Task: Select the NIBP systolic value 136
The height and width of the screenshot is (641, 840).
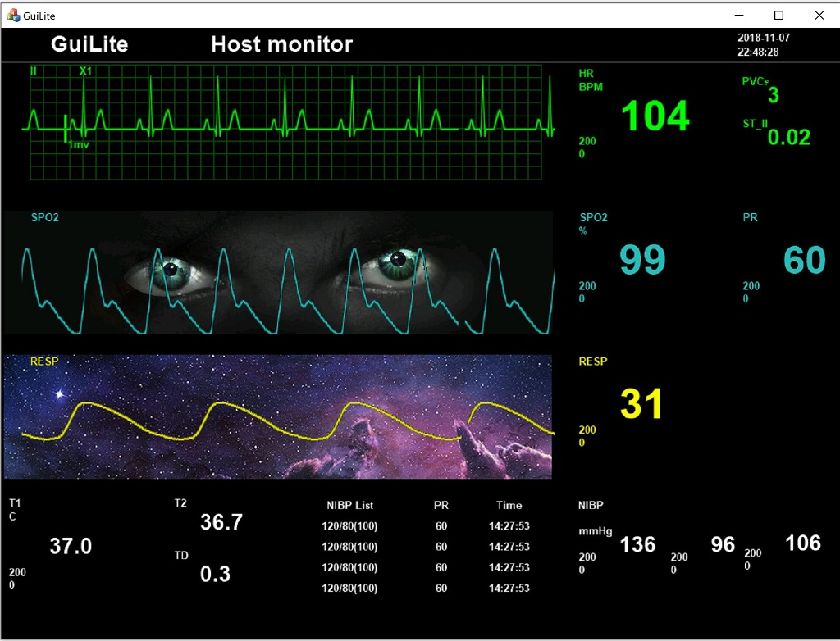Action: [637, 544]
